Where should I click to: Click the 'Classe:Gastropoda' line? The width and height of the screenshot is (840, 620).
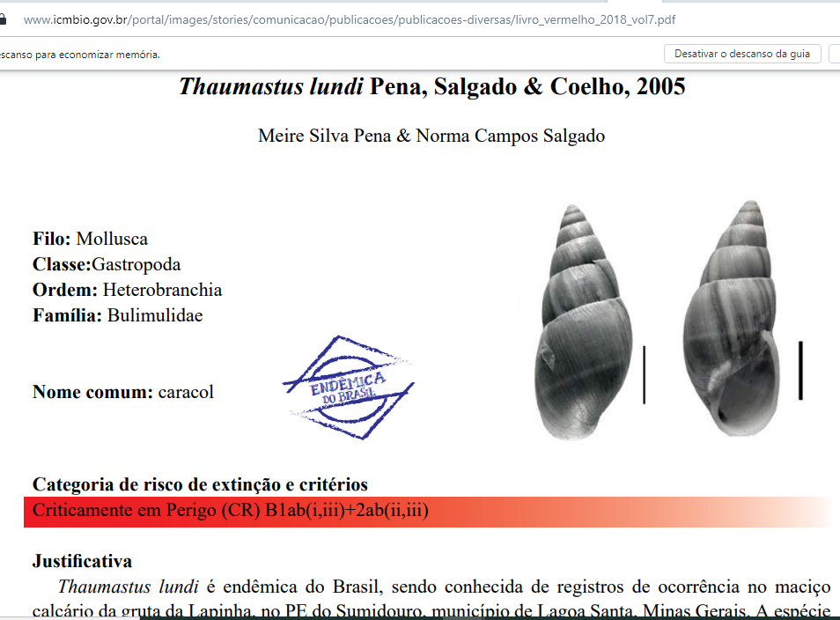(x=107, y=264)
